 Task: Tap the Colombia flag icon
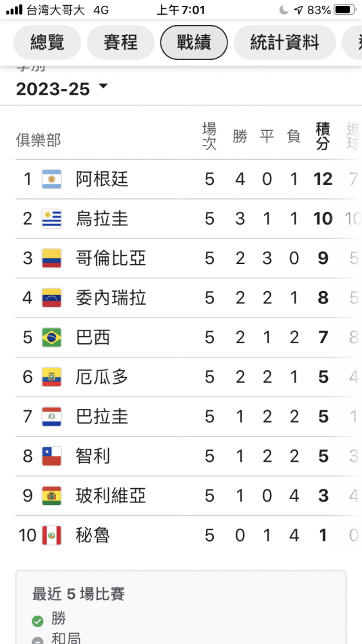coord(52,258)
